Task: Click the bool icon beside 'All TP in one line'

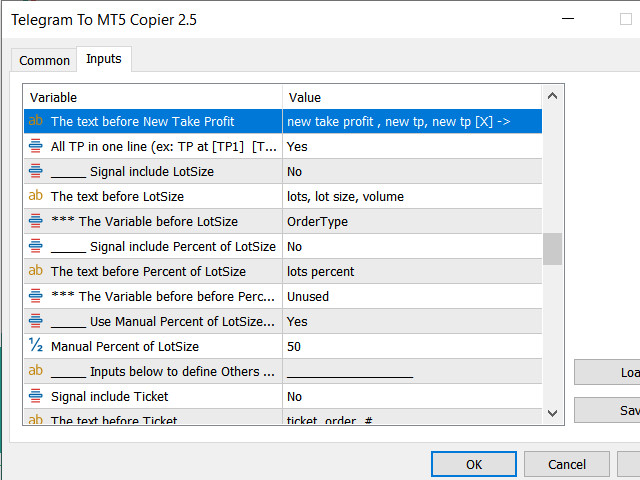Action: click(36, 146)
